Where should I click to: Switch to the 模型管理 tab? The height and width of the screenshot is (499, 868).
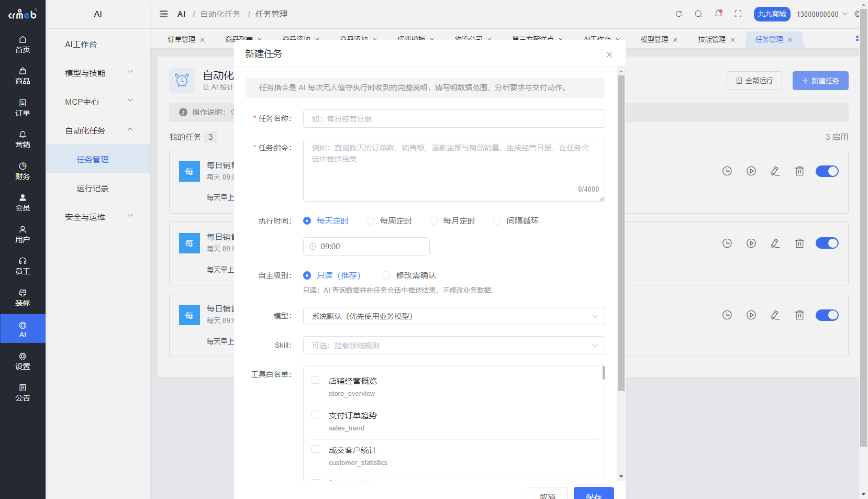654,39
